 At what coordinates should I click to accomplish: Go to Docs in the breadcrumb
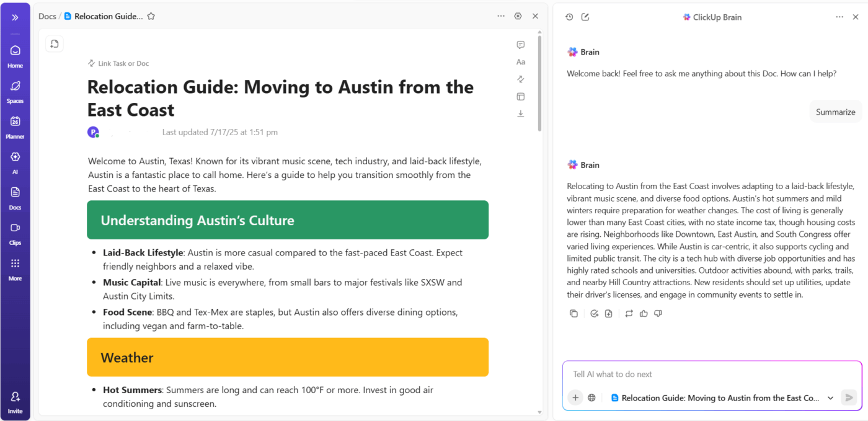tap(47, 16)
